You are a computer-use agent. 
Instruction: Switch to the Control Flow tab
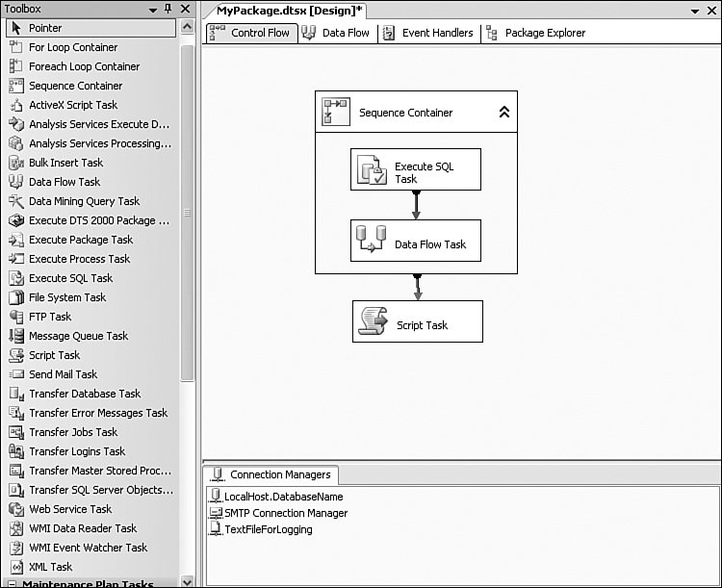tap(251, 33)
